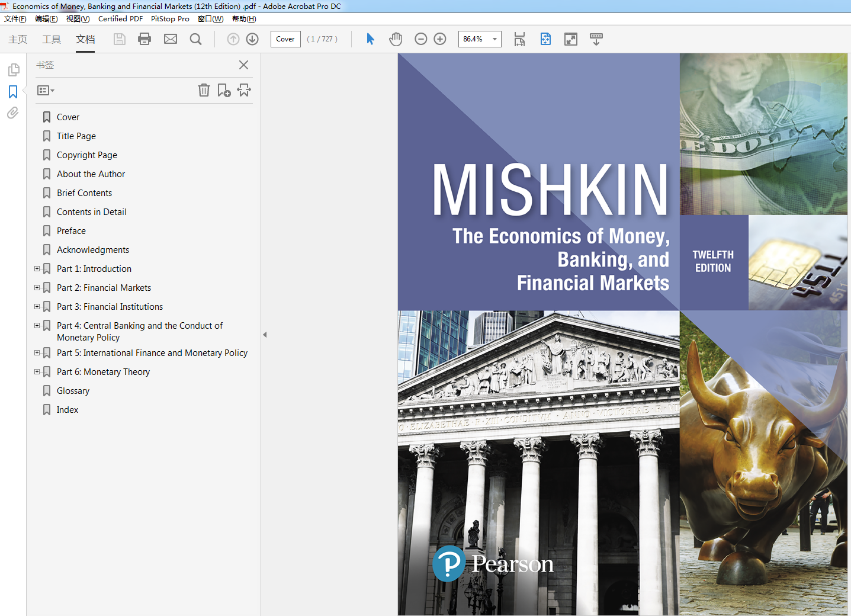This screenshot has height=616, width=851.
Task: Add a new bookmark icon
Action: click(224, 90)
